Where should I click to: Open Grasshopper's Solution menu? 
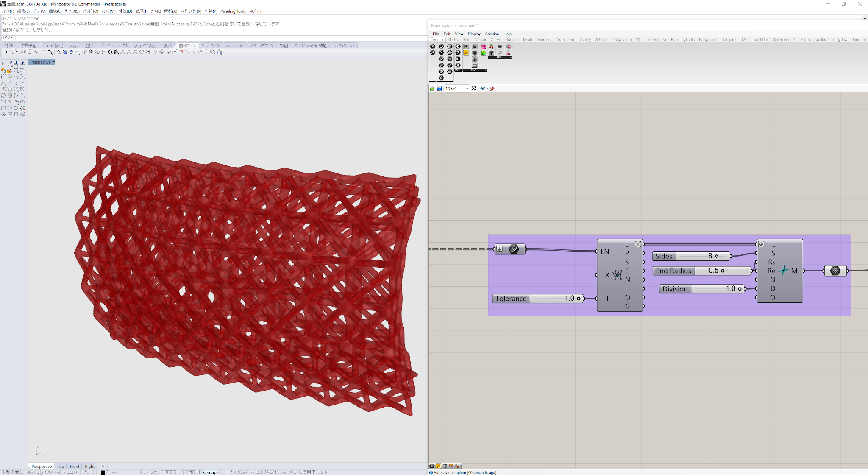click(492, 34)
